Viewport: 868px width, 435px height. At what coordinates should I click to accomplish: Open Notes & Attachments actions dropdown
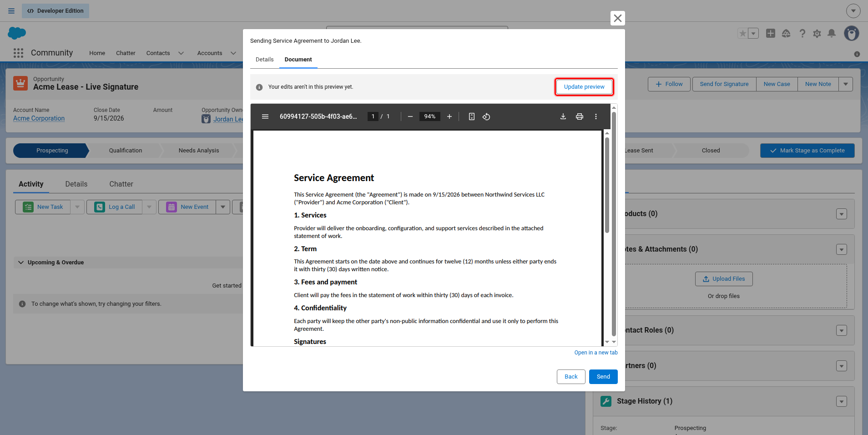pos(842,249)
